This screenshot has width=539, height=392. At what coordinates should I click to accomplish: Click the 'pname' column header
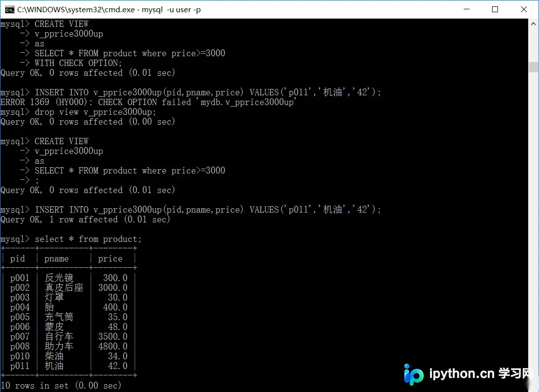click(x=56, y=259)
